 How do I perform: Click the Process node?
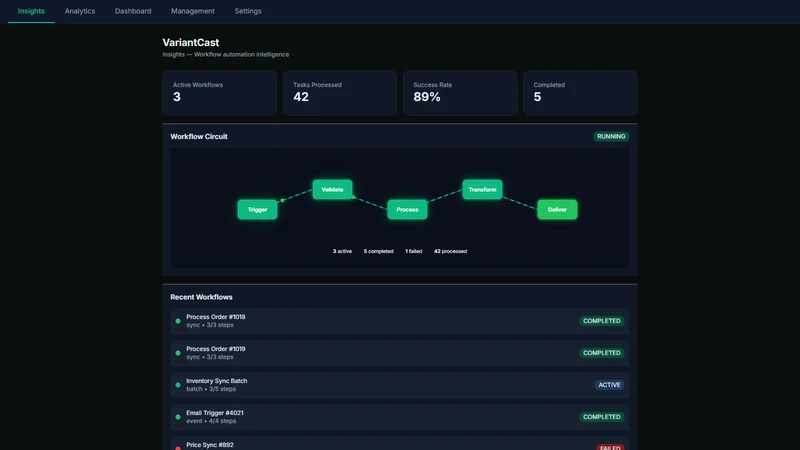click(407, 210)
